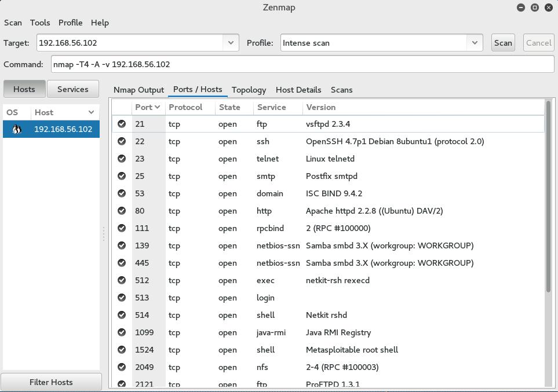Select host 192.168.56.102 in host list
This screenshot has width=558, height=392.
[x=51, y=129]
